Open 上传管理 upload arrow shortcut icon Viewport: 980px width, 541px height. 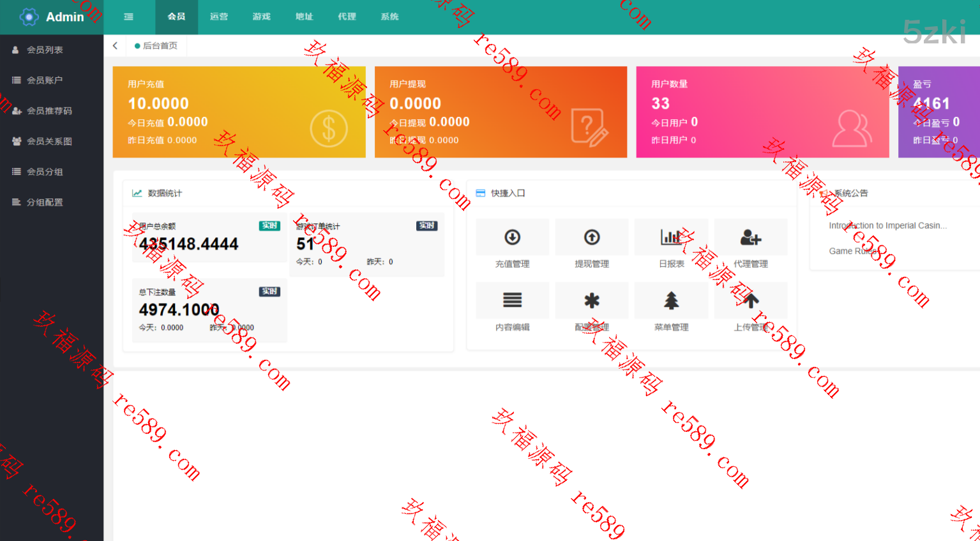pos(750,300)
